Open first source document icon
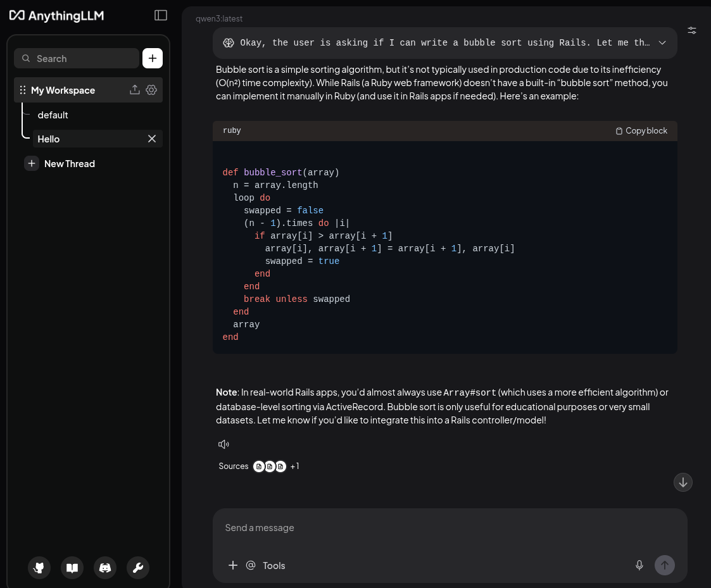711x588 pixels. pos(259,466)
